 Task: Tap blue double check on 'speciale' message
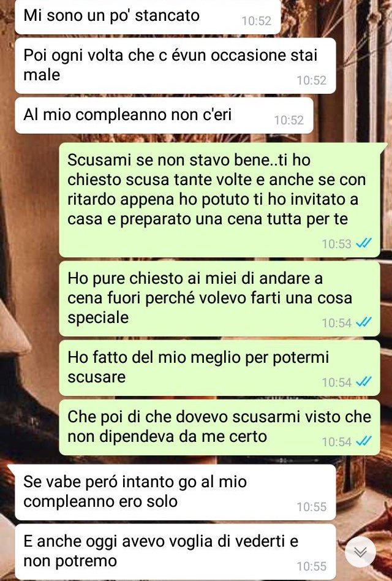(x=363, y=323)
